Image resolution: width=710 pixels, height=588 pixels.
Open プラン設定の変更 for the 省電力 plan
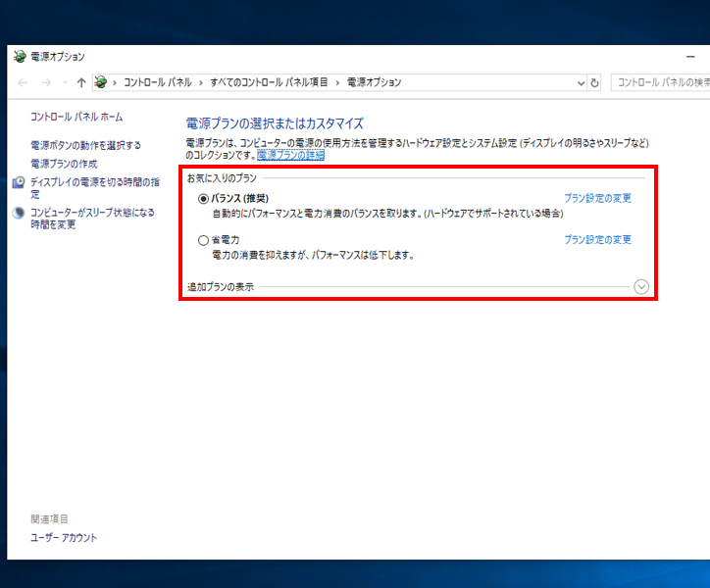[x=597, y=240]
